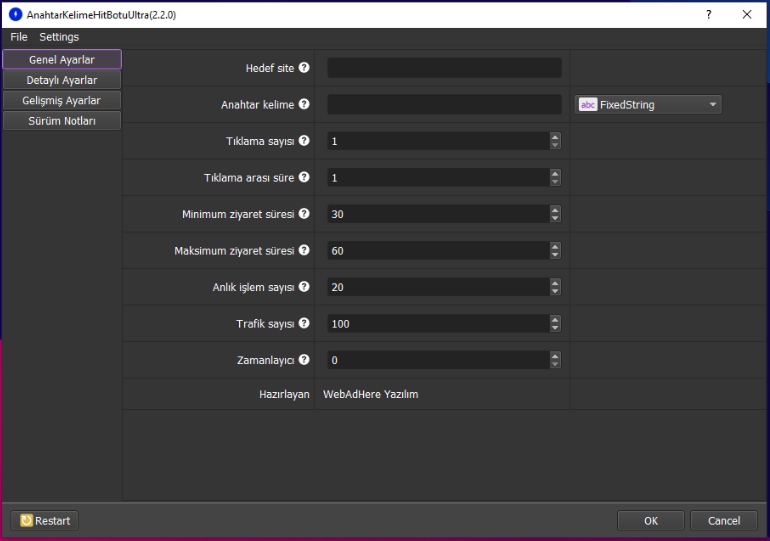
Task: Increase the Zamanlayıcı value using up arrow
Action: tap(555, 356)
